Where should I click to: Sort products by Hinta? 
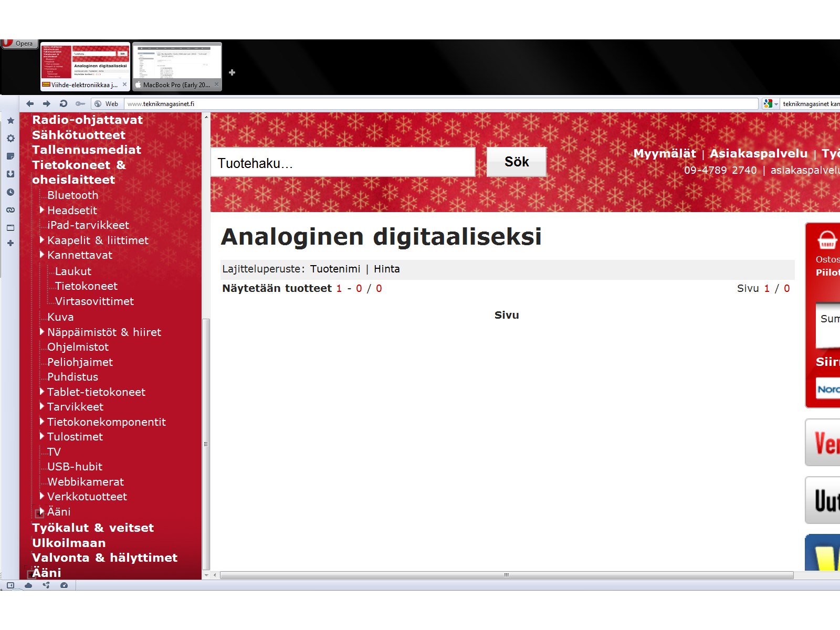coord(386,269)
